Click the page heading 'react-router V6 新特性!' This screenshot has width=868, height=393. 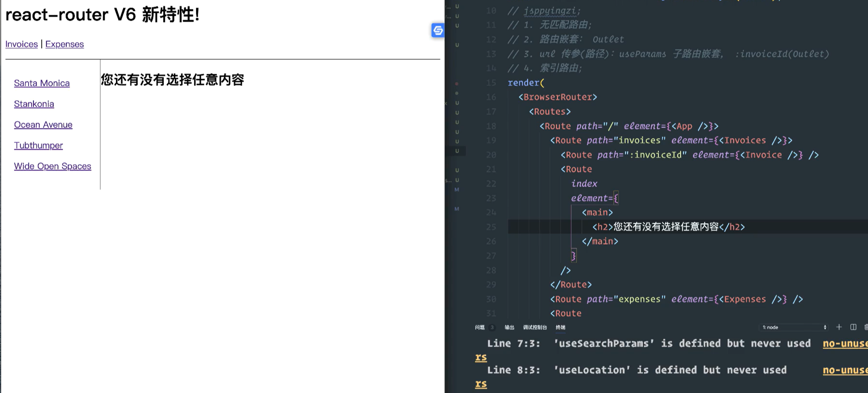102,15
